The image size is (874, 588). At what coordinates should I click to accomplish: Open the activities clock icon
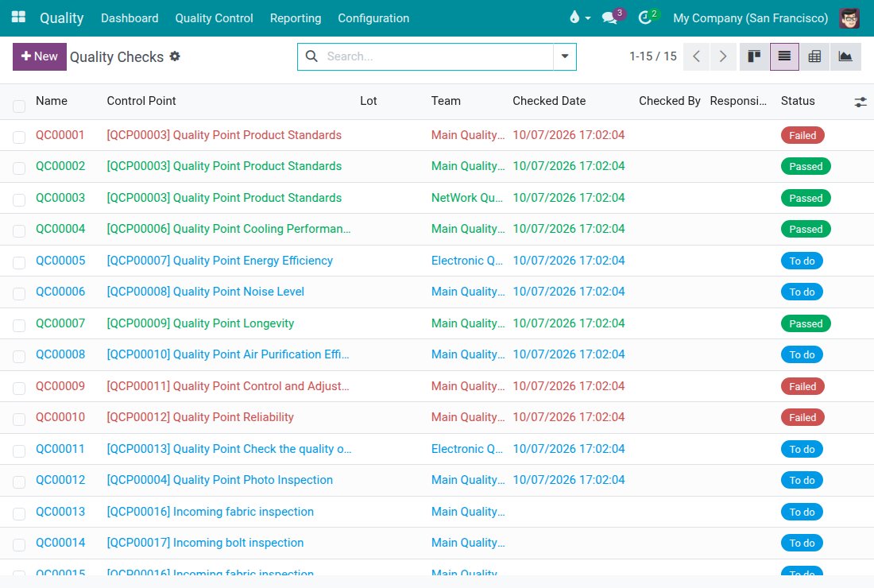(x=648, y=17)
